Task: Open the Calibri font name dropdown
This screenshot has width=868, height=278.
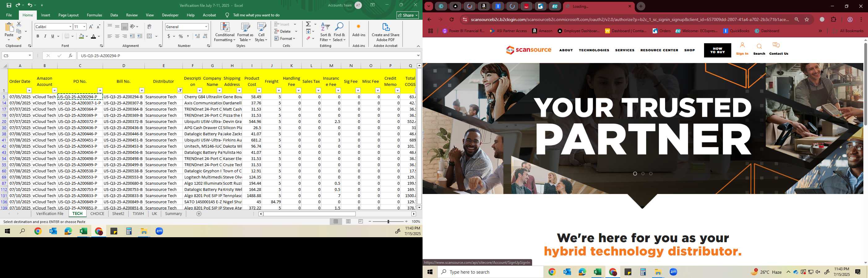Action: pos(70,27)
